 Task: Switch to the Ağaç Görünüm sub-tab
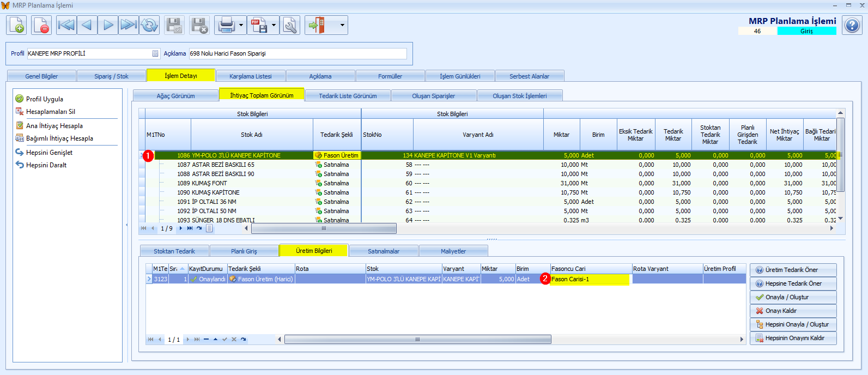[x=175, y=96]
